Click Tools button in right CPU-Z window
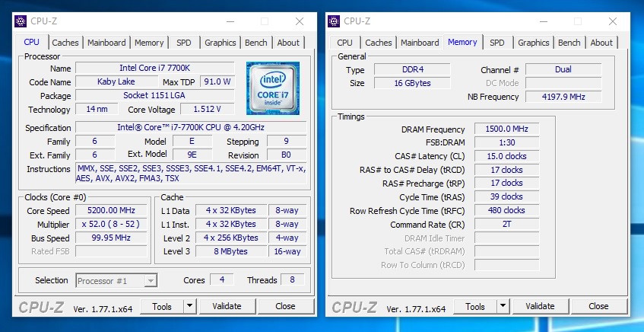 (x=475, y=307)
